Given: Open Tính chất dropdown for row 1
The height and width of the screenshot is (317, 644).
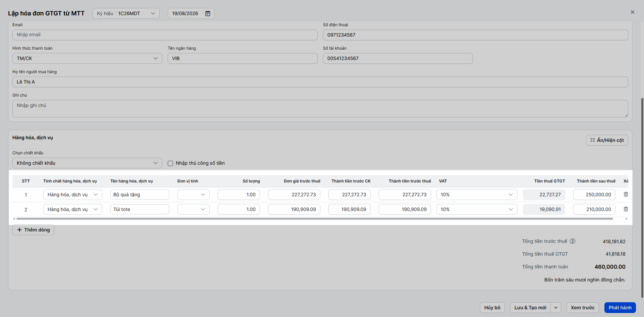Looking at the screenshot, I should tap(72, 195).
